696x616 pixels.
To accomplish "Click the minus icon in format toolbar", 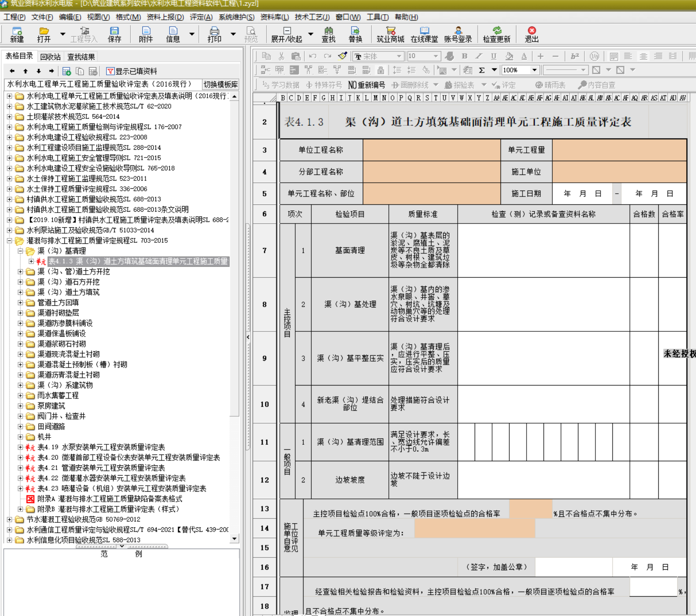I will (x=555, y=56).
